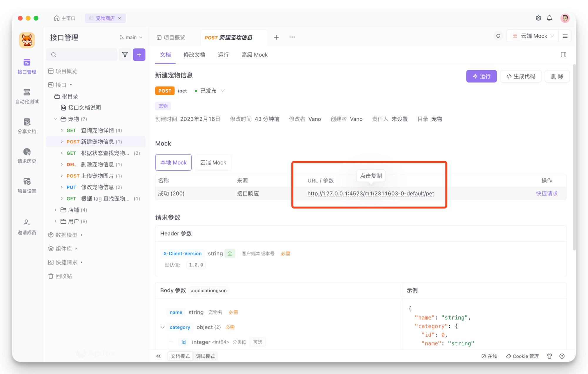Click the filter funnel icon
588x374 pixels.
pos(125,55)
